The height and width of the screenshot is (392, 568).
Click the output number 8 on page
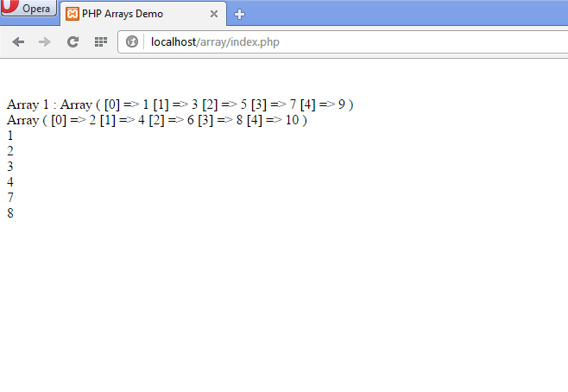(10, 213)
